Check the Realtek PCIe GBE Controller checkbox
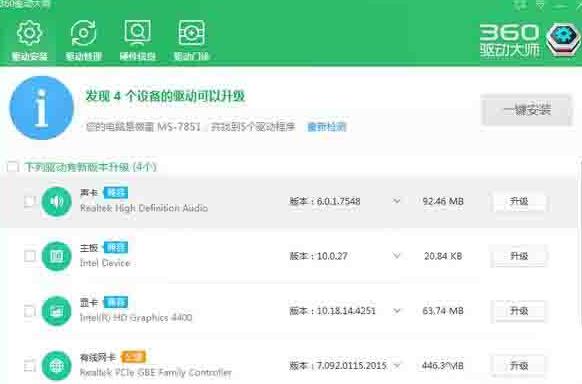582x384 pixels. click(30, 365)
